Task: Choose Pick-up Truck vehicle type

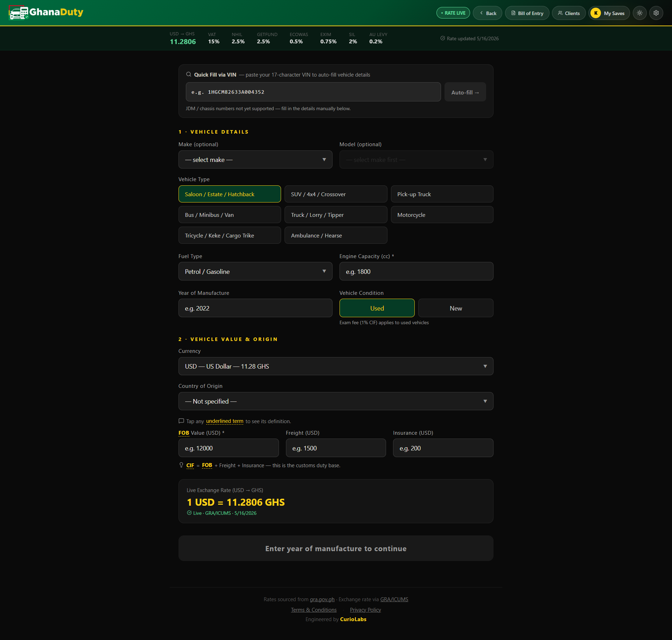Action: coord(442,194)
